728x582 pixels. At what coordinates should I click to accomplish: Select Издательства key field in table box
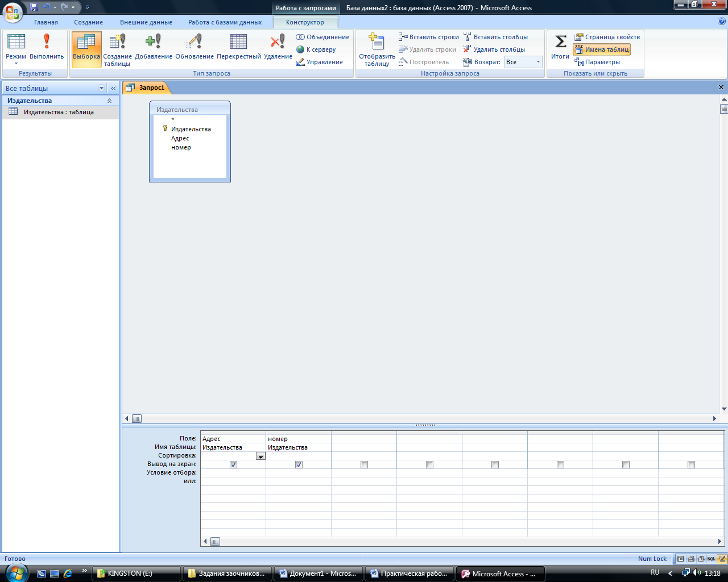(x=191, y=129)
